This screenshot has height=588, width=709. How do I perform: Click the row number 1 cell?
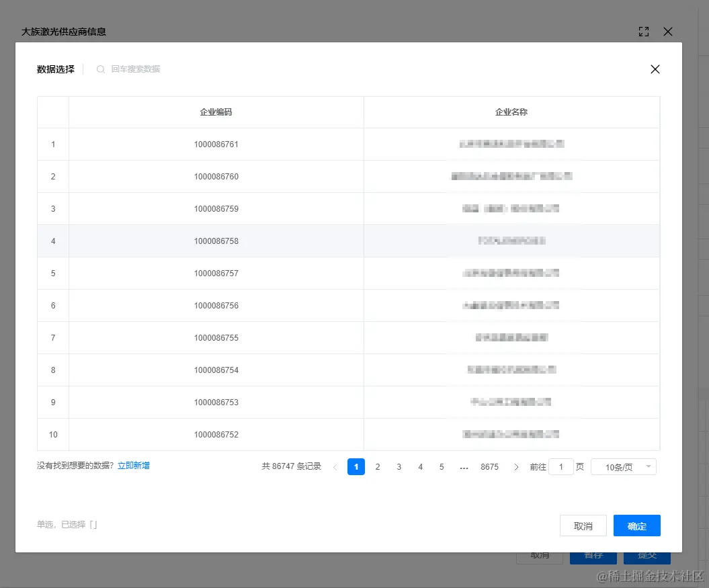tap(53, 144)
